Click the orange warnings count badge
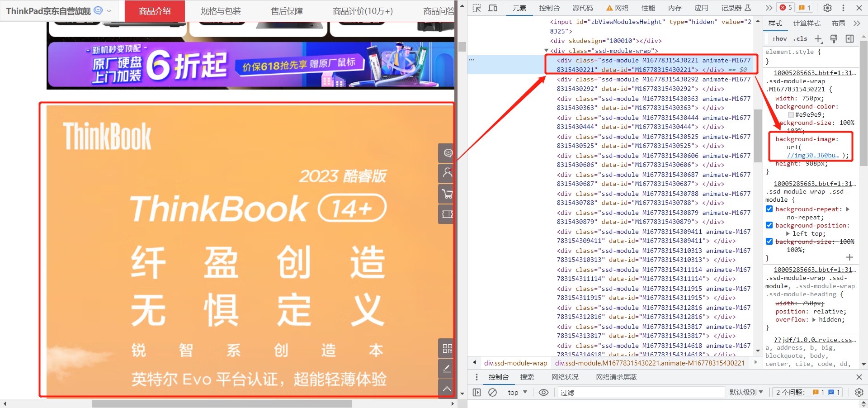Screen dimensions: 868x408 click(x=804, y=8)
